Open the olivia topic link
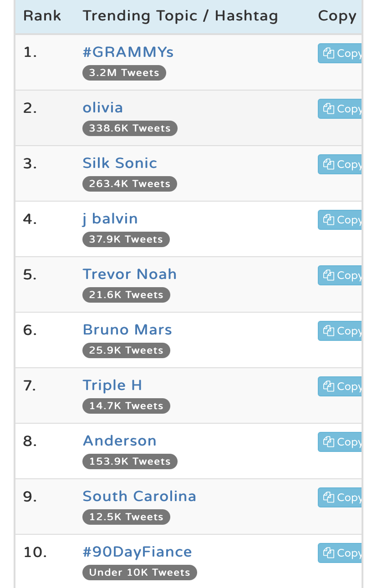Screen dimensions: 377x588 [x=103, y=108]
